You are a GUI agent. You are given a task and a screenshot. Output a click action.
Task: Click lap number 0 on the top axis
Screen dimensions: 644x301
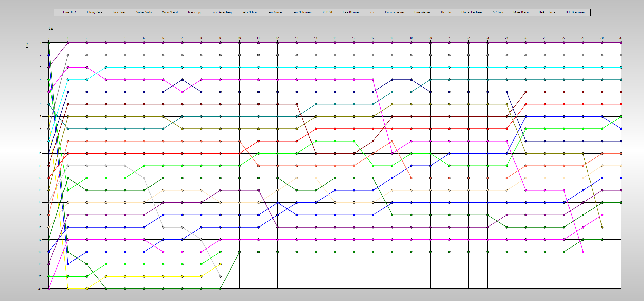pyautogui.click(x=48, y=38)
